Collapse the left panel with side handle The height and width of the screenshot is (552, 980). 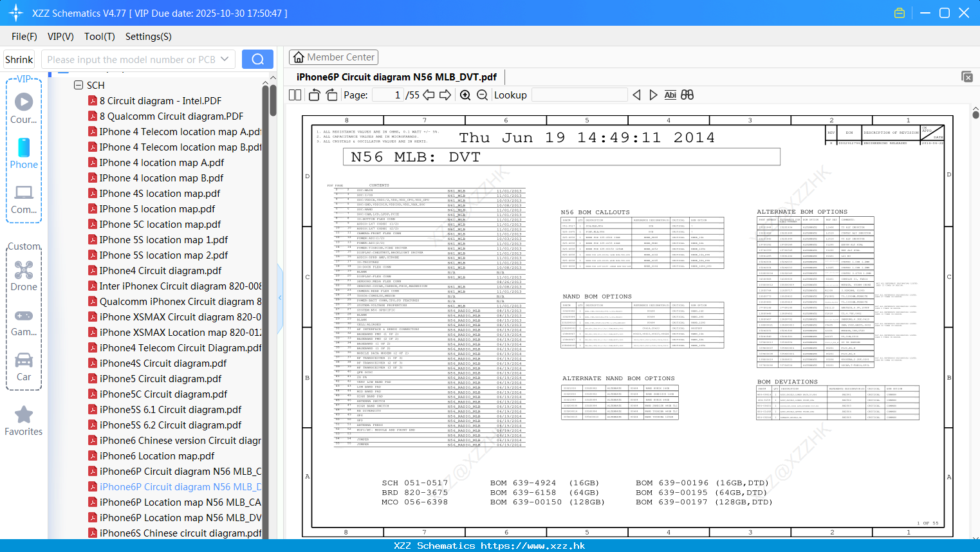[280, 297]
